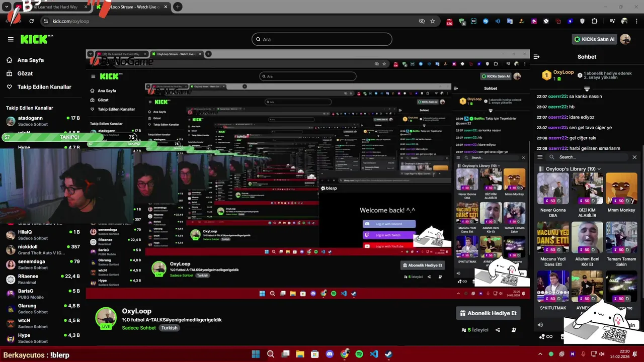Open Windows taskbar Search
Image resolution: width=644 pixels, height=362 pixels.
(271, 354)
